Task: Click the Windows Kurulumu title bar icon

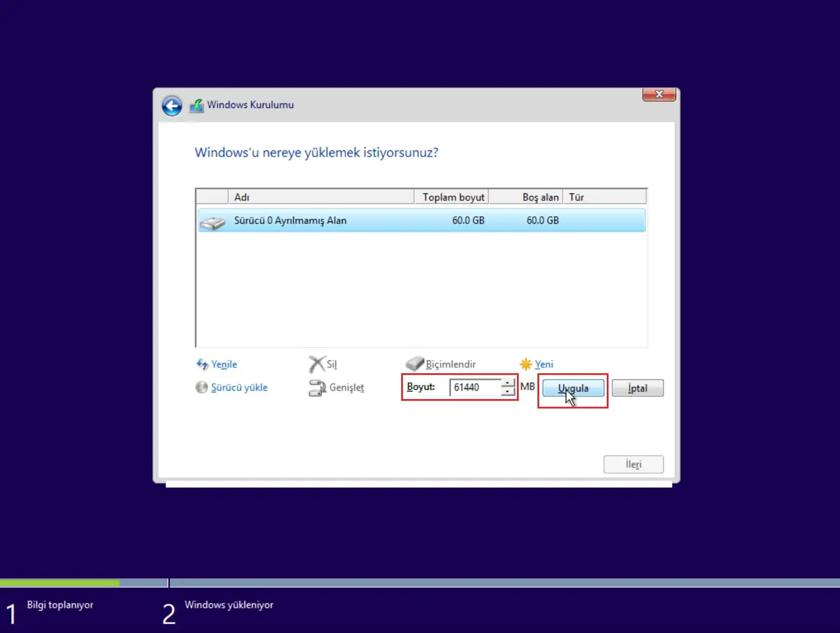Action: (197, 105)
